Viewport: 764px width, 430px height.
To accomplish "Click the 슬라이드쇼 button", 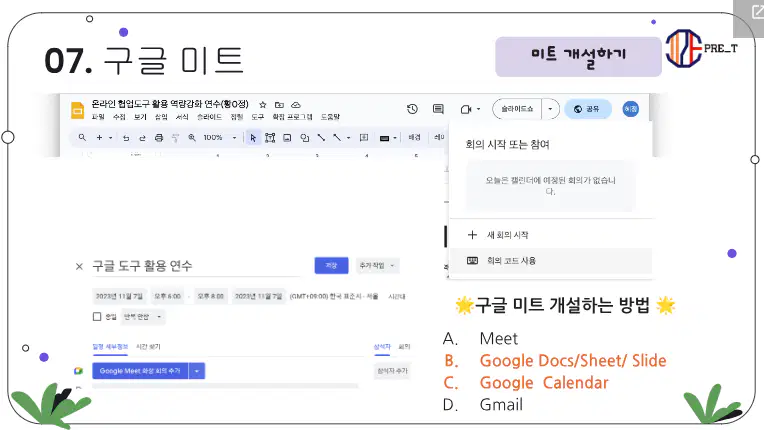I will (x=517, y=109).
